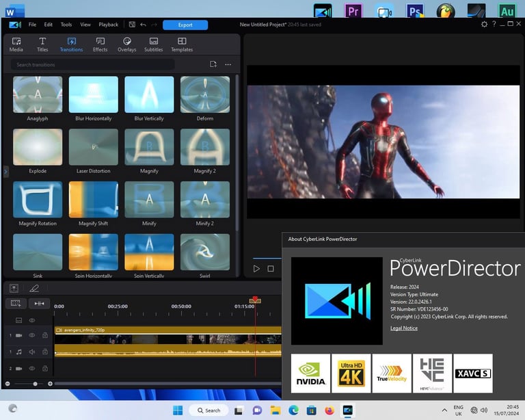Stop the preview playback
525x420 pixels.
pyautogui.click(x=271, y=269)
